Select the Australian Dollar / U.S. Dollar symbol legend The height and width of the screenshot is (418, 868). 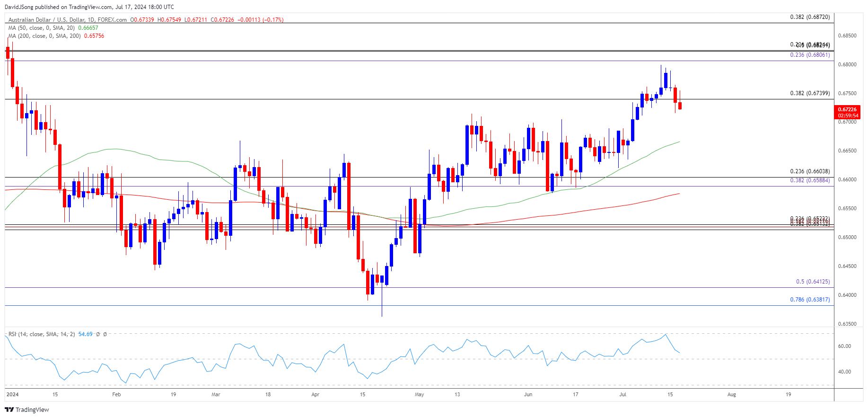(x=68, y=20)
